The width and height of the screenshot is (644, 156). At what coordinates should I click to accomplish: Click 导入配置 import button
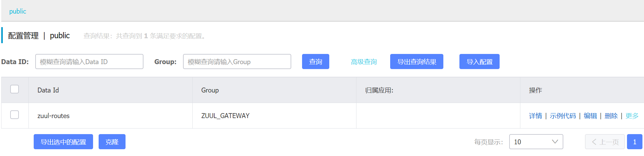tap(479, 62)
